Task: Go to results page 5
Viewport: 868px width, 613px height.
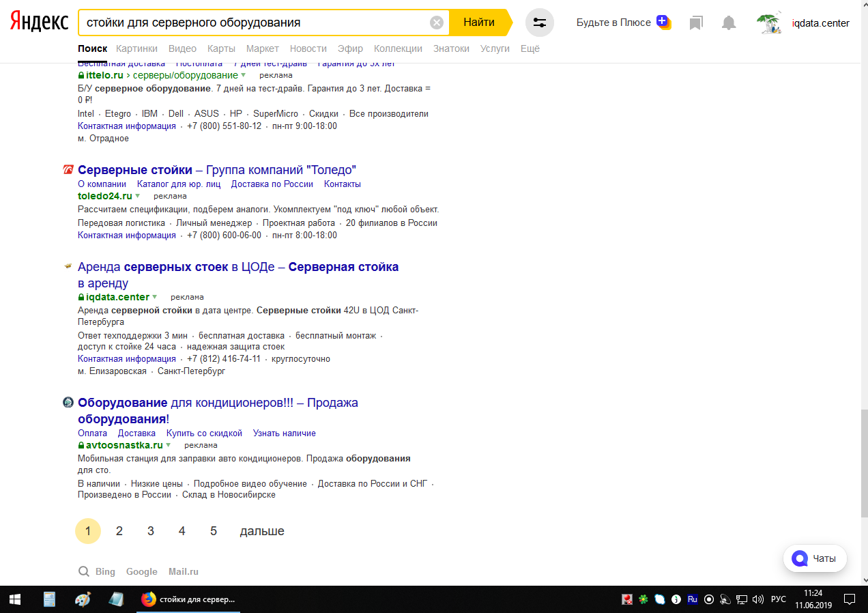Action: [x=214, y=531]
